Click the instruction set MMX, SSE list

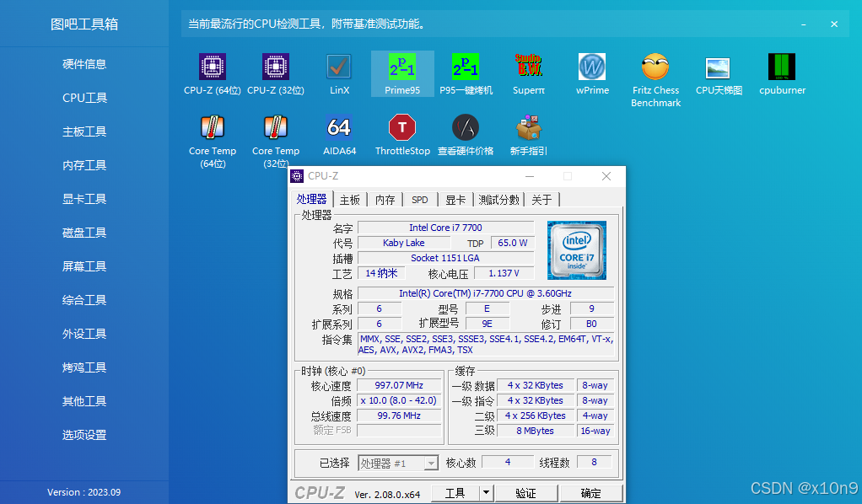(486, 344)
